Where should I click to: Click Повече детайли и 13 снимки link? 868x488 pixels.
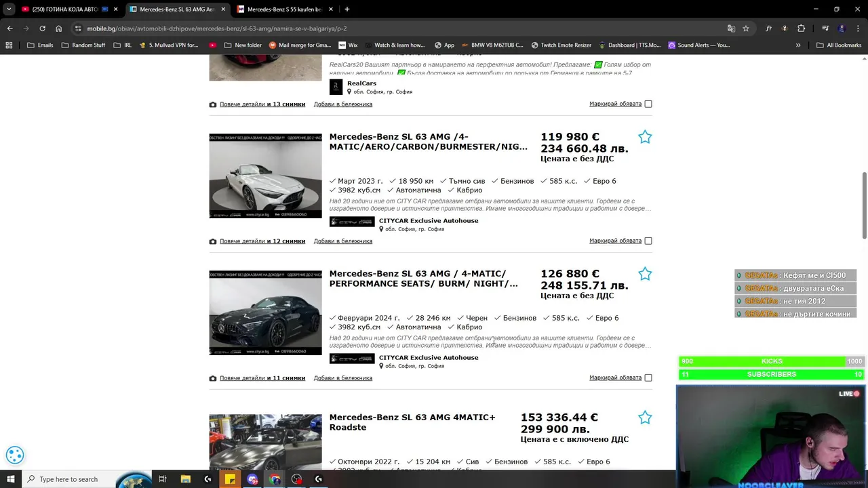click(x=262, y=104)
